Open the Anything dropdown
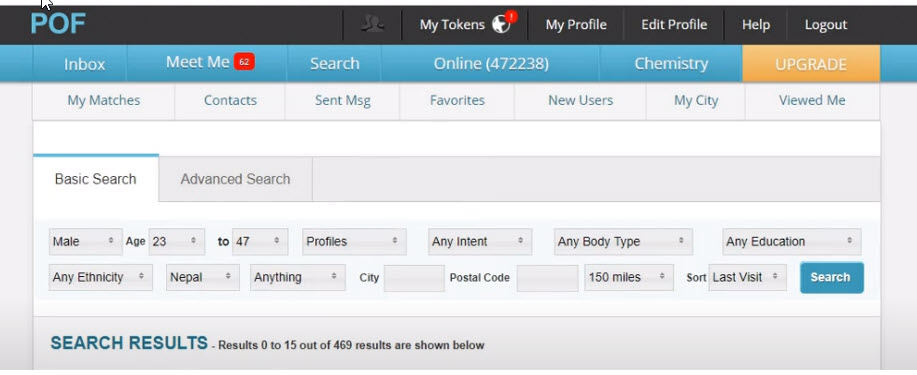The width and height of the screenshot is (917, 375). click(x=298, y=277)
